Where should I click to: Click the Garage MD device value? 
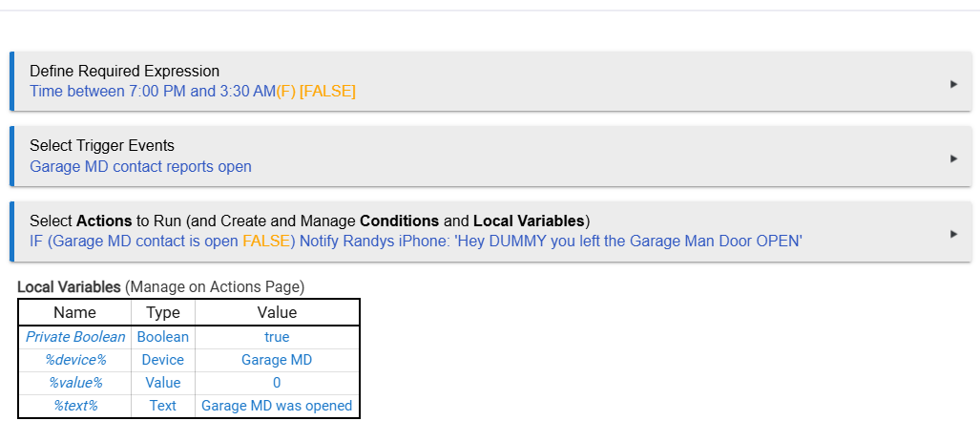tap(277, 360)
